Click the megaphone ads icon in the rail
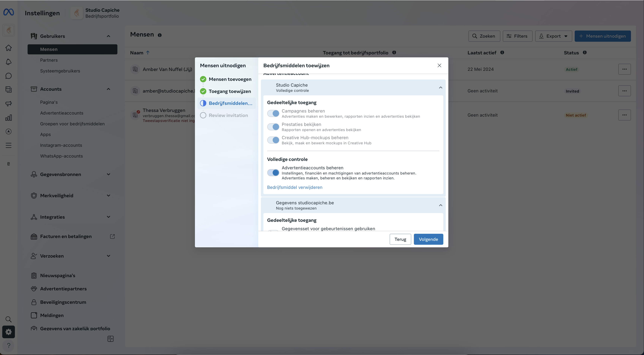 pos(9,103)
